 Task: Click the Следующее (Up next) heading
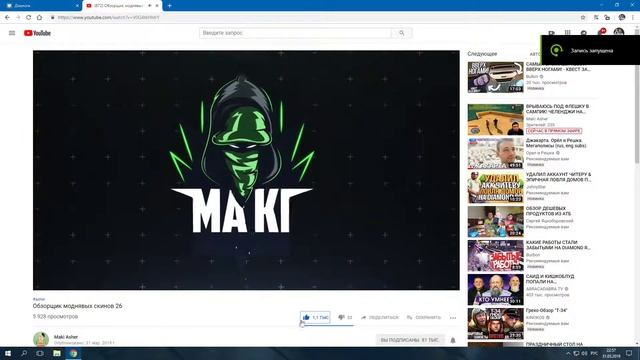coord(482,54)
